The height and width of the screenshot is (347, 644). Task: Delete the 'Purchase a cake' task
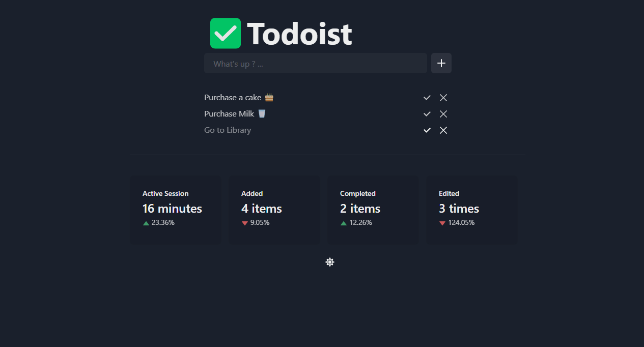[443, 98]
